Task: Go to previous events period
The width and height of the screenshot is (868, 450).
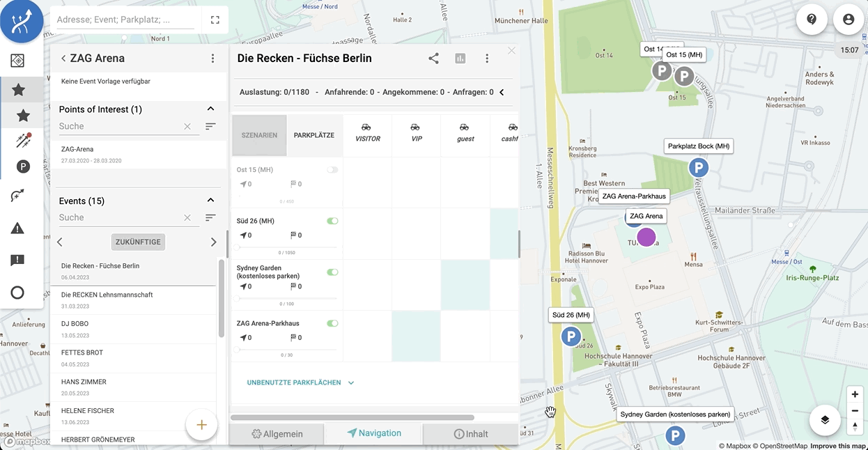Action: point(60,242)
